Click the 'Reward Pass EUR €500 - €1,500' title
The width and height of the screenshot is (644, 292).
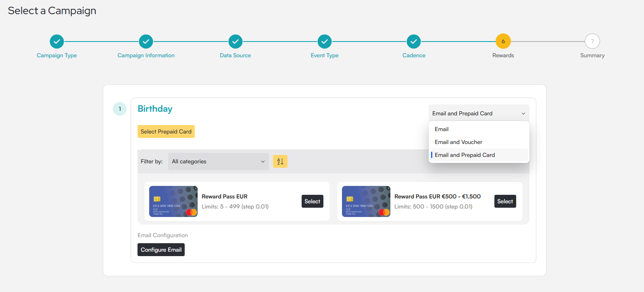(x=438, y=196)
